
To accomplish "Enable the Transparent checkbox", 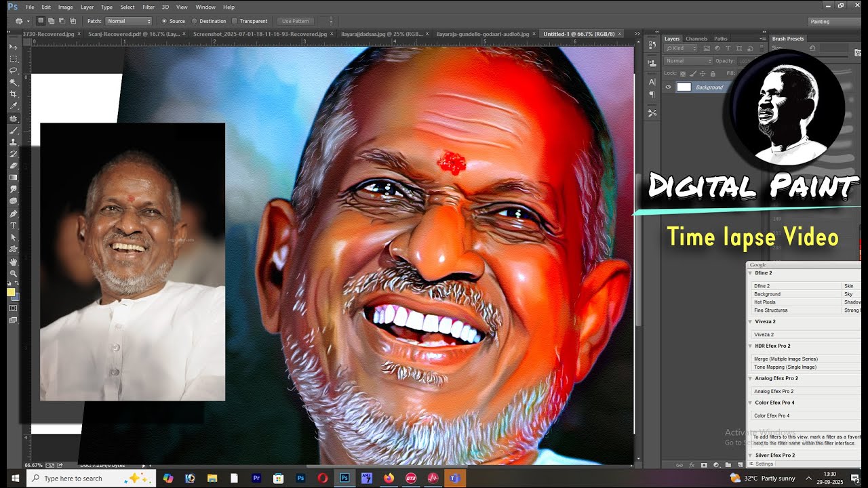I will click(x=235, y=21).
